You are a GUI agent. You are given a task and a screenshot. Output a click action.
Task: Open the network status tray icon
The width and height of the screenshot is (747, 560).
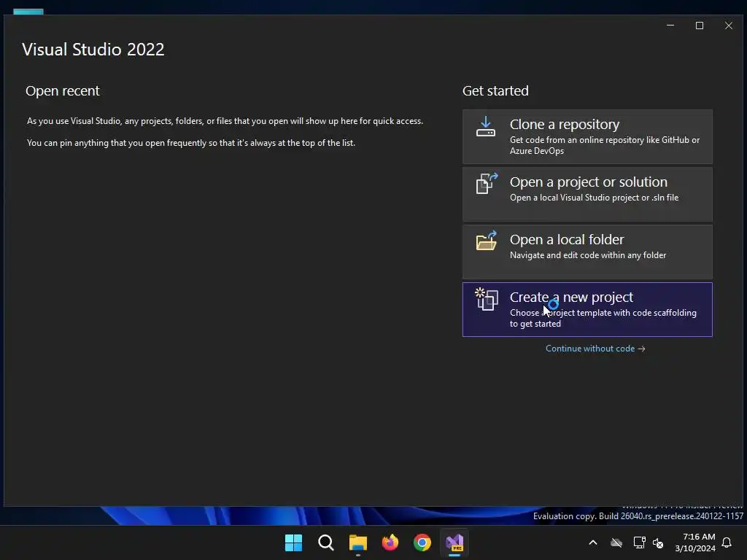click(639, 542)
